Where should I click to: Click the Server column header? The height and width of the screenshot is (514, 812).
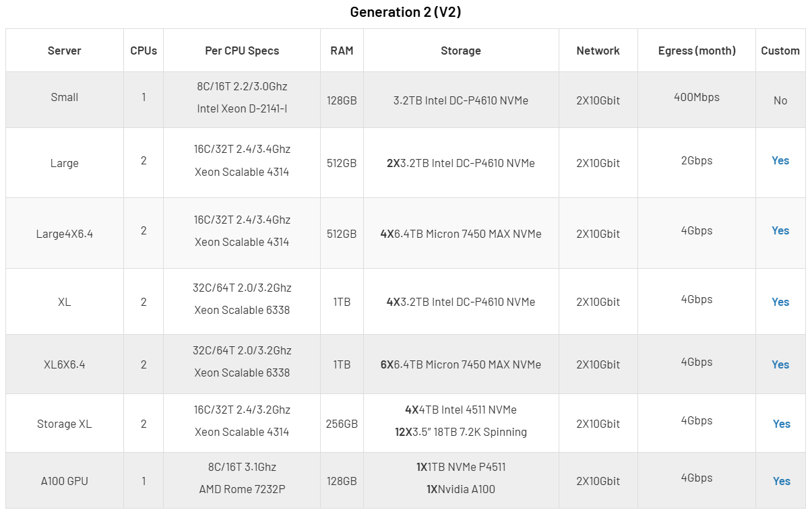65,51
